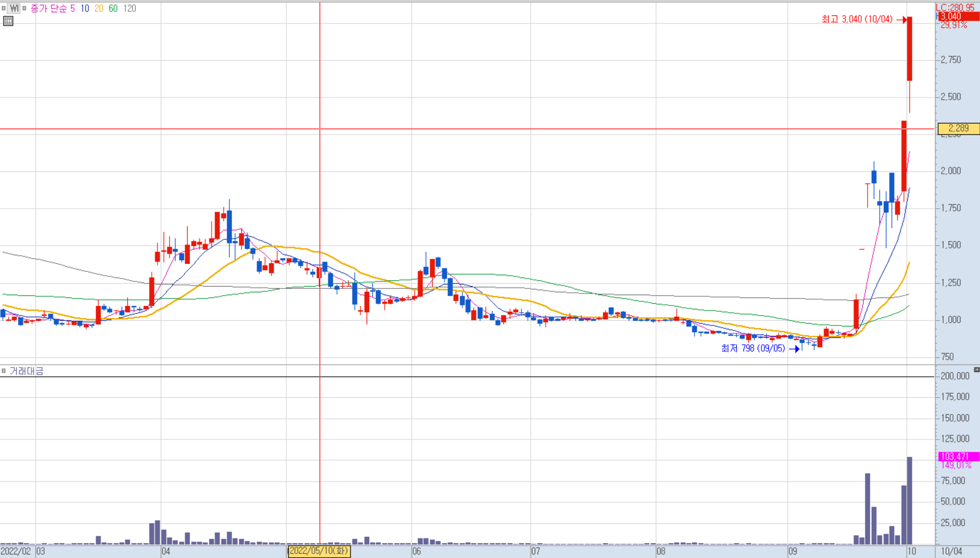Viewport: 980px width, 558px height.
Task: Toggle the square before 종가 단순 label
Action: click(x=24, y=8)
